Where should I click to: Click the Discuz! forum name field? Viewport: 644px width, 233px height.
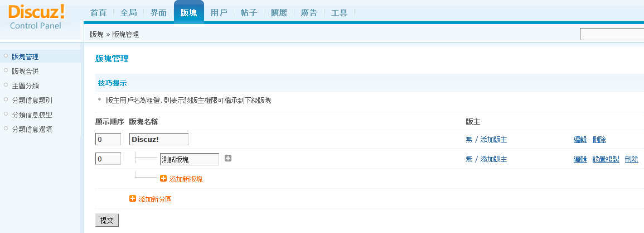pos(158,139)
